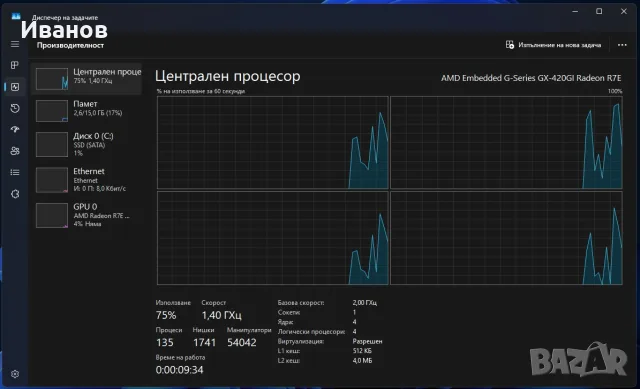Click the Виртуализация Разрешен value
Viewport: 640px width, 389px height.
pyautogui.click(x=367, y=341)
